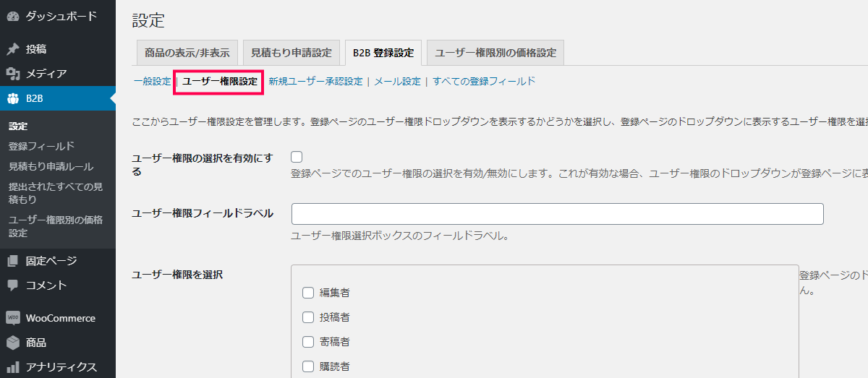Select 登録フィールド submenu item
The image size is (868, 378).
(41, 146)
